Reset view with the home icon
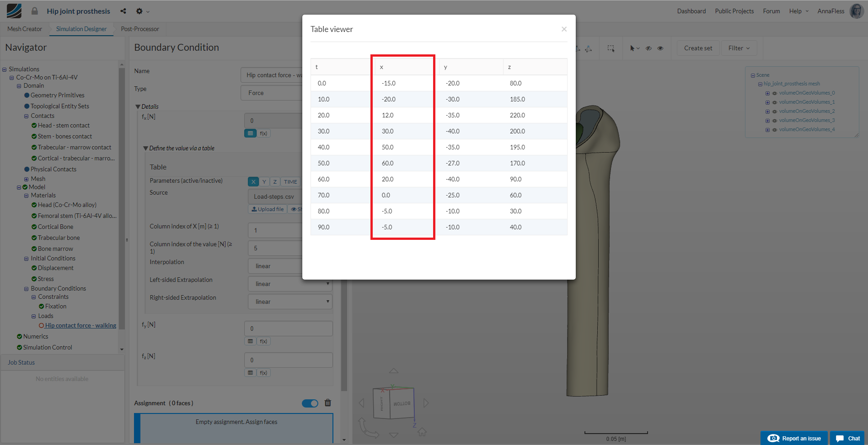The width and height of the screenshot is (868, 445). coord(422,432)
